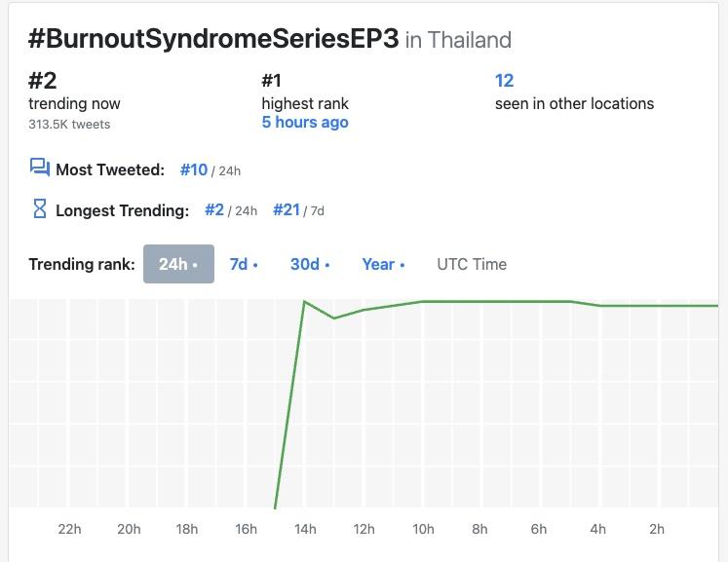Click the Longest Trending #2 24h link
The height and width of the screenshot is (562, 728).
pyautogui.click(x=215, y=209)
